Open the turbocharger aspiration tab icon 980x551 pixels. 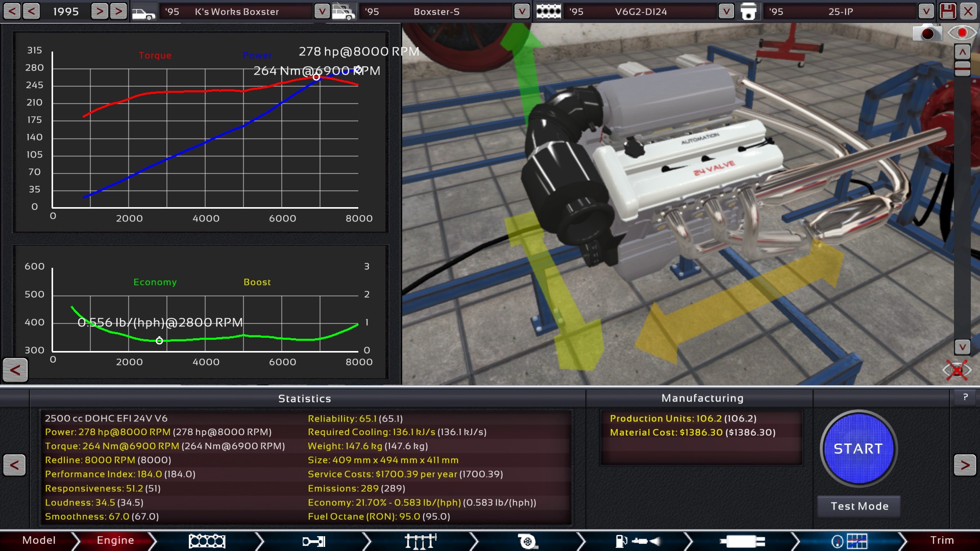pos(528,541)
